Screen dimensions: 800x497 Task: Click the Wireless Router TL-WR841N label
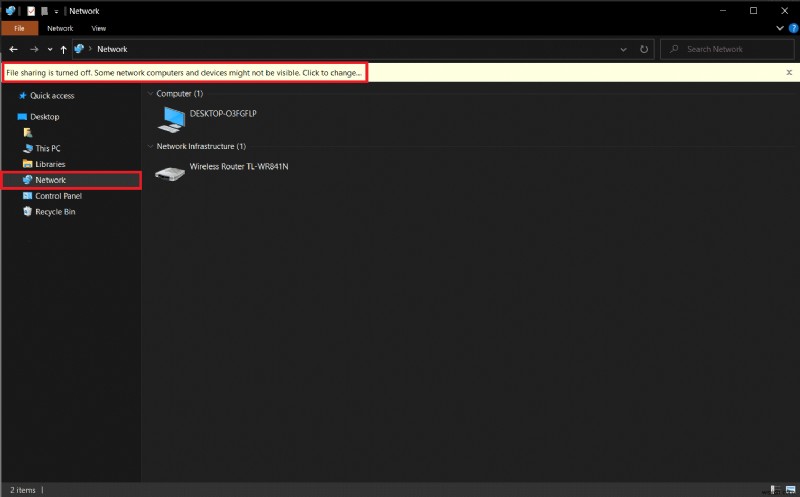click(x=239, y=166)
